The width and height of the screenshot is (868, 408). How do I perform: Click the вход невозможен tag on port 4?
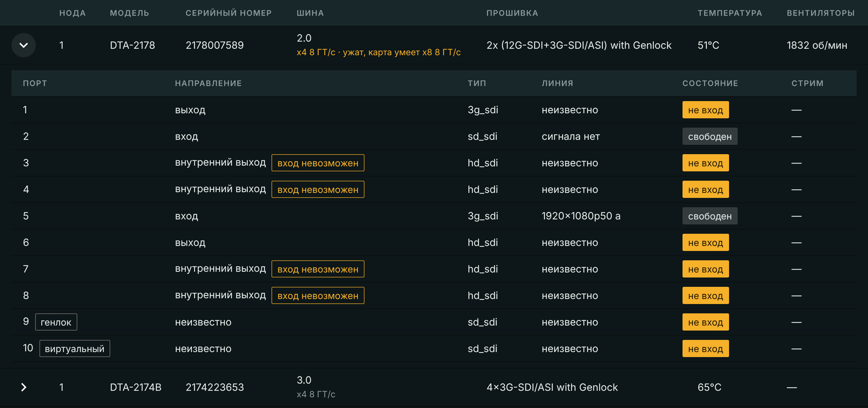click(x=318, y=189)
